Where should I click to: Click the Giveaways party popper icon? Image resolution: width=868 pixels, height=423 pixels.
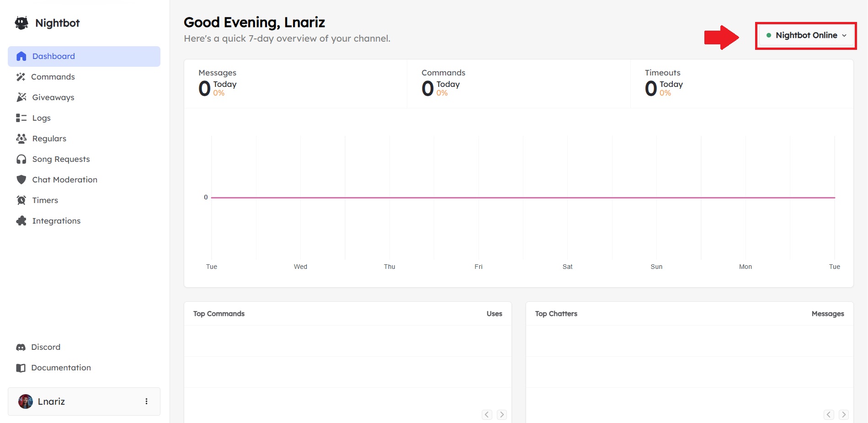coord(21,97)
